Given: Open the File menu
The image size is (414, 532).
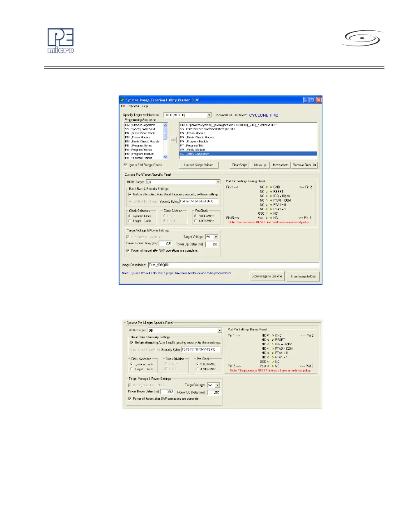Looking at the screenshot, I should [123, 106].
